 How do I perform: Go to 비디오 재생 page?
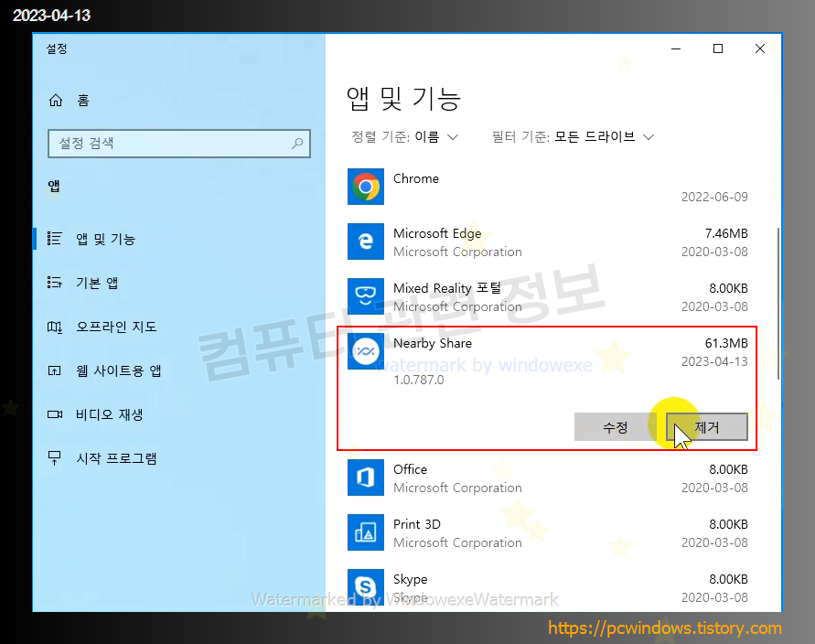point(109,414)
